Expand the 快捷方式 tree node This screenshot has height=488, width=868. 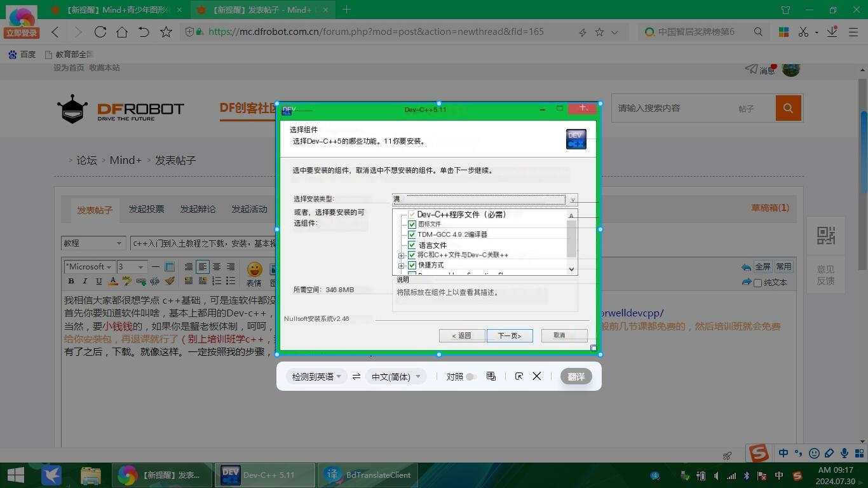(402, 266)
